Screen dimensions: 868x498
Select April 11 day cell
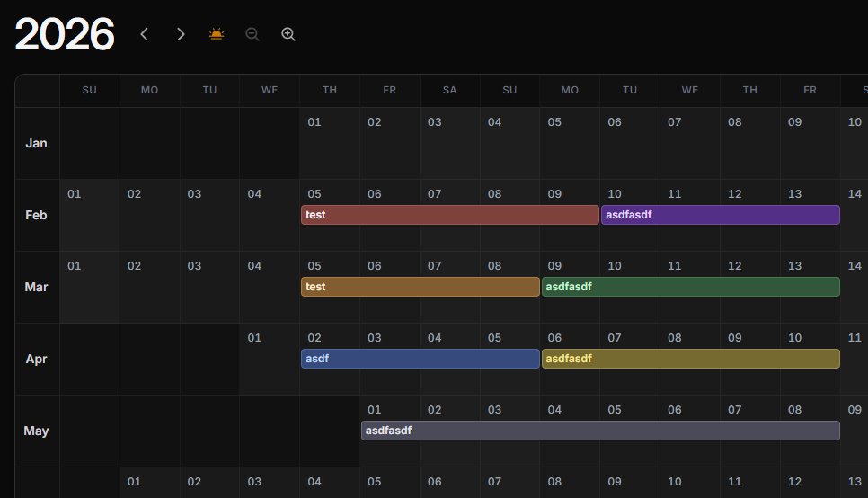[855, 360]
